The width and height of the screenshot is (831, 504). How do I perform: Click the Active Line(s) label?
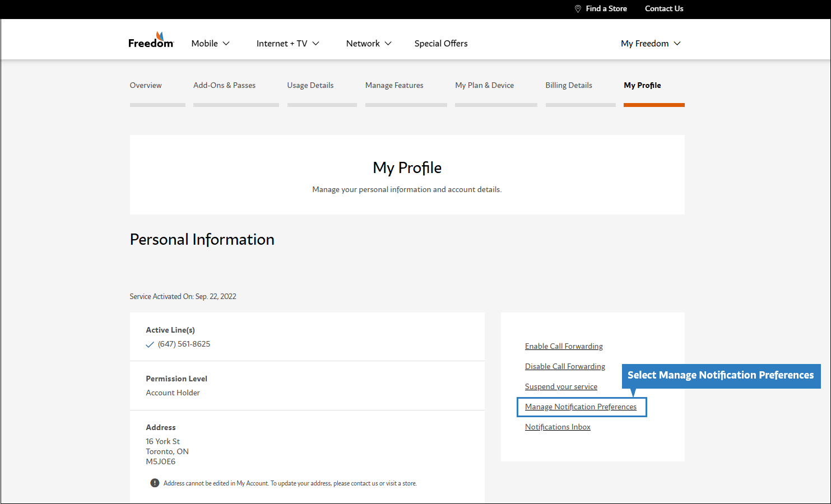click(x=170, y=330)
